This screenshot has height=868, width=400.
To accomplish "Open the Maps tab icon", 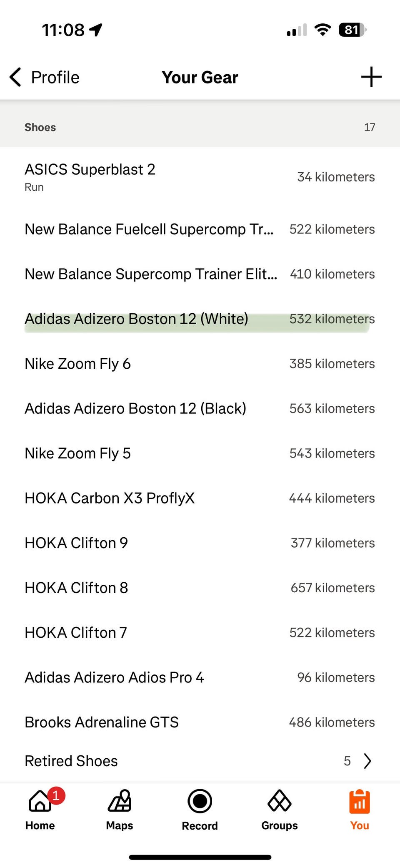I will 120,801.
